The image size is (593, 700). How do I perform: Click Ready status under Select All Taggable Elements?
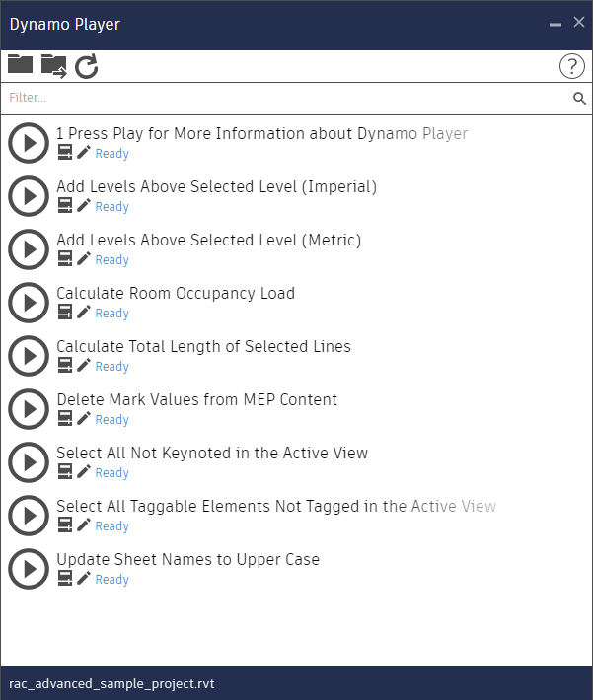(x=111, y=526)
